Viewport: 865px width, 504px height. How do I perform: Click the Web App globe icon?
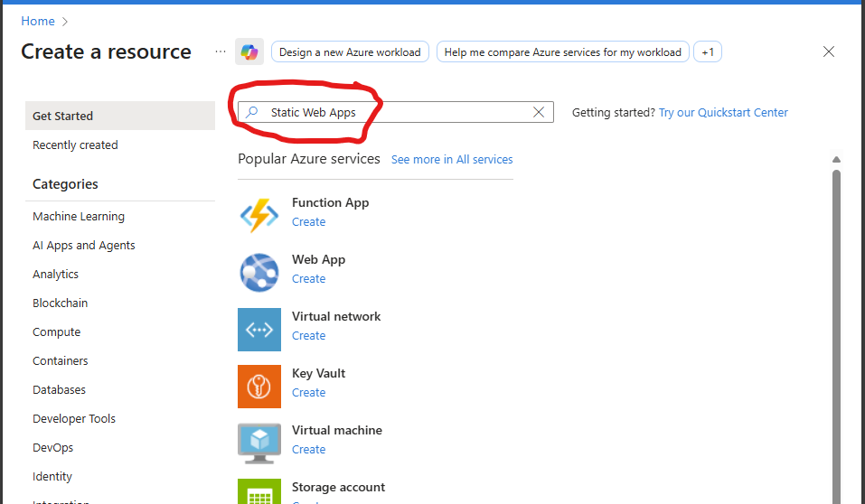[x=259, y=273]
